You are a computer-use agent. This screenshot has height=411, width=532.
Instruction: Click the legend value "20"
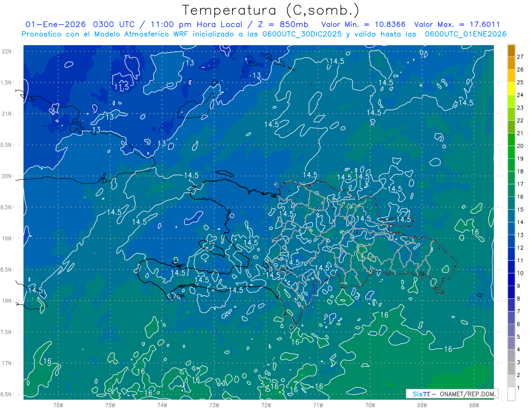pyautogui.click(x=520, y=146)
